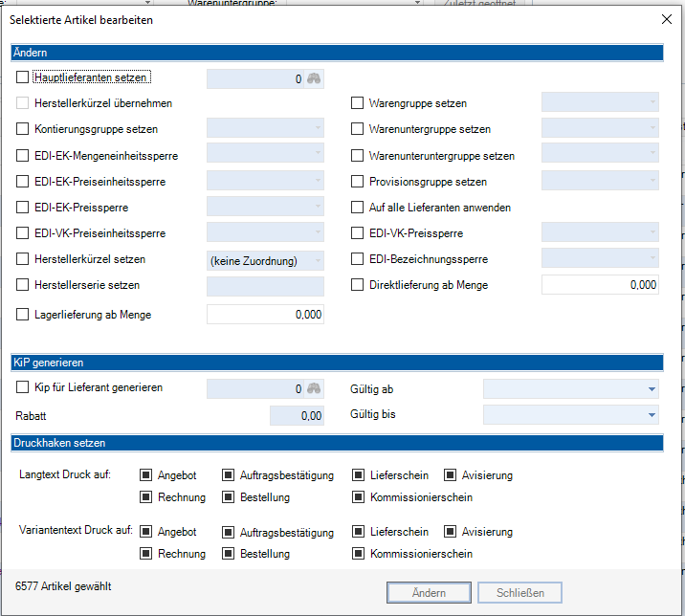
Task: Open the Gültig bis date dropdown
Action: 652,415
